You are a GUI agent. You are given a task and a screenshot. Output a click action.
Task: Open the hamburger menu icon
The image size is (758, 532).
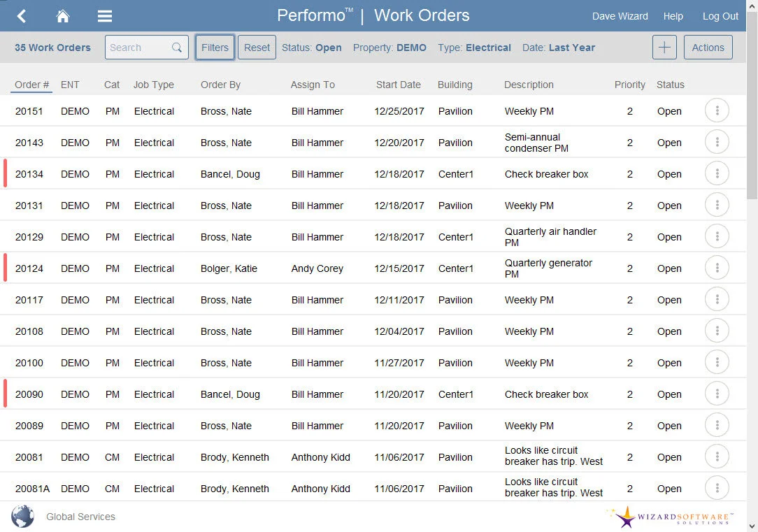click(x=104, y=15)
